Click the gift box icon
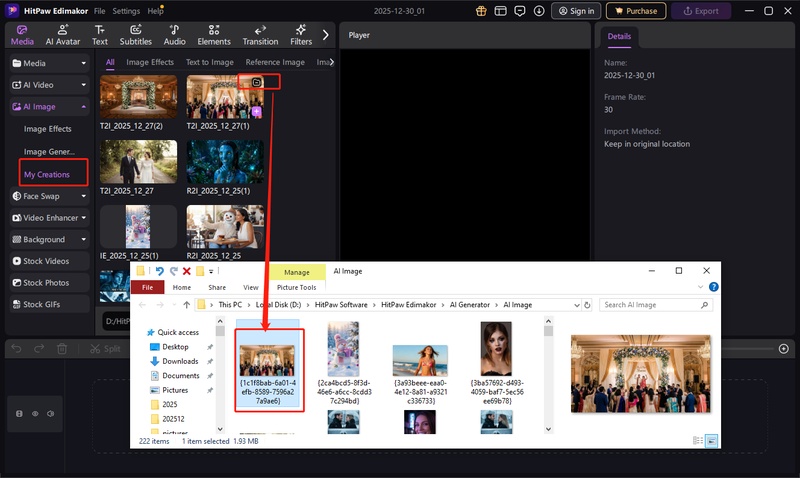Image resolution: width=800 pixels, height=478 pixels. pyautogui.click(x=481, y=11)
